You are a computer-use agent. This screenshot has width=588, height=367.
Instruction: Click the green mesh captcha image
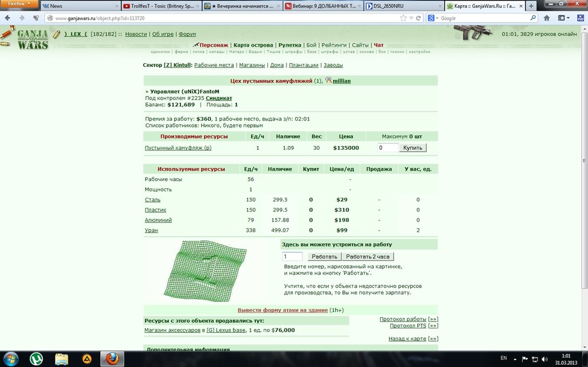(205, 271)
